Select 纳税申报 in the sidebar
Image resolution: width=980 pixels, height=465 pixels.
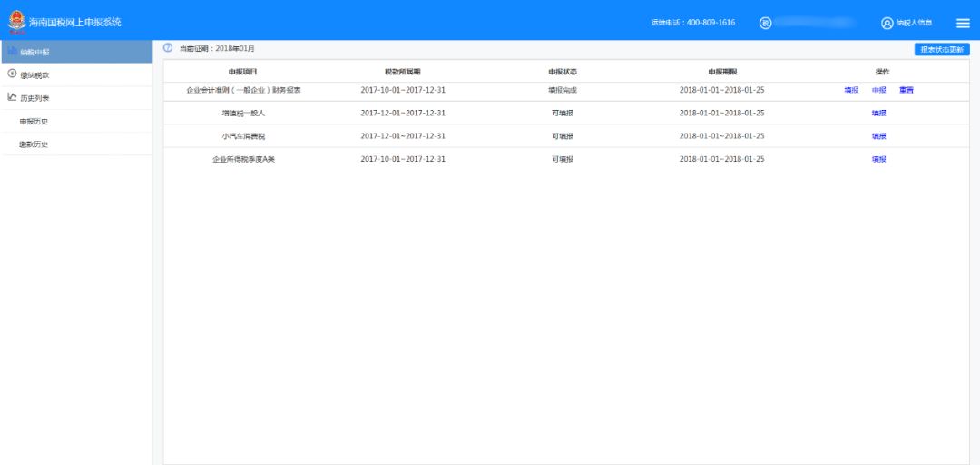76,52
